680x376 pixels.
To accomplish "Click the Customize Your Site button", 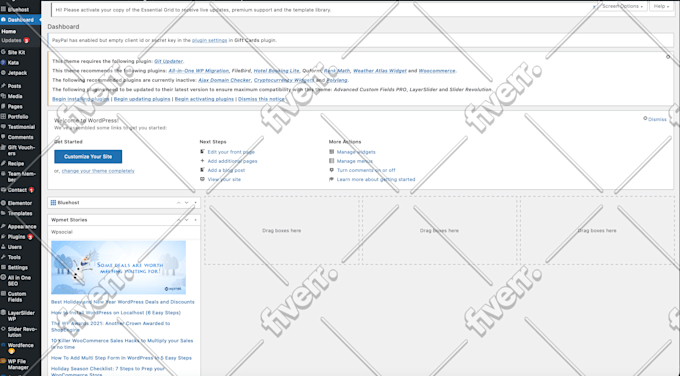I will 88,157.
